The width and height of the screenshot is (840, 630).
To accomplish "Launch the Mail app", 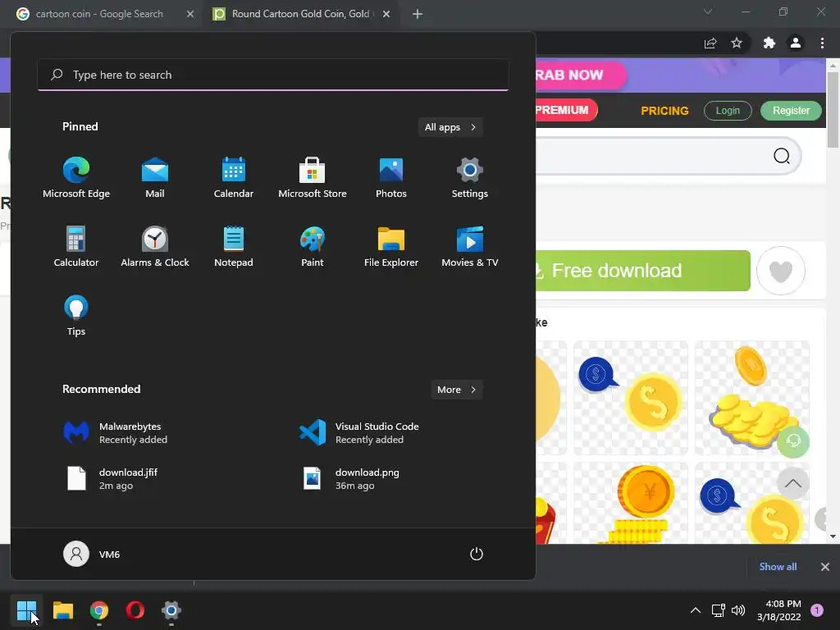I will pyautogui.click(x=155, y=178).
